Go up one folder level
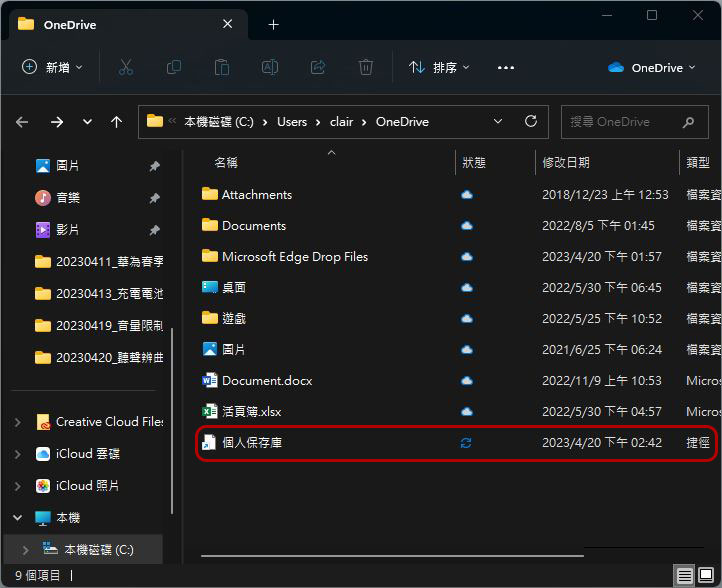722x588 pixels. coord(116,122)
